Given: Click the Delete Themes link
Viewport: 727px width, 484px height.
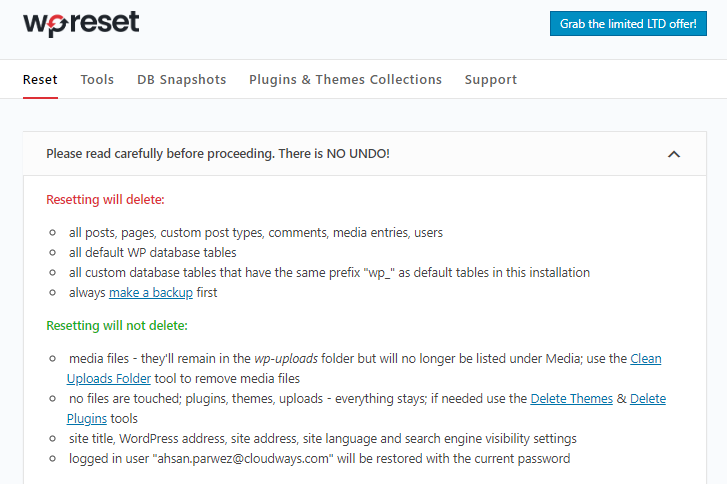Looking at the screenshot, I should [x=571, y=399].
